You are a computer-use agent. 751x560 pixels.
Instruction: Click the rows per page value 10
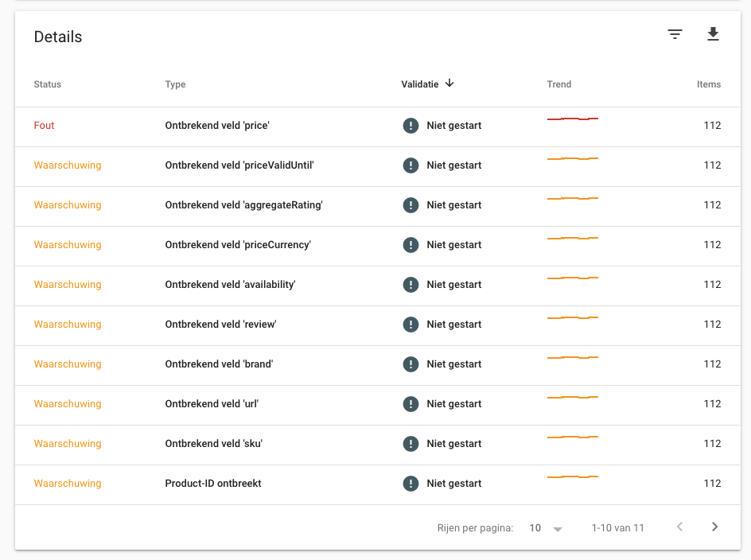click(535, 528)
